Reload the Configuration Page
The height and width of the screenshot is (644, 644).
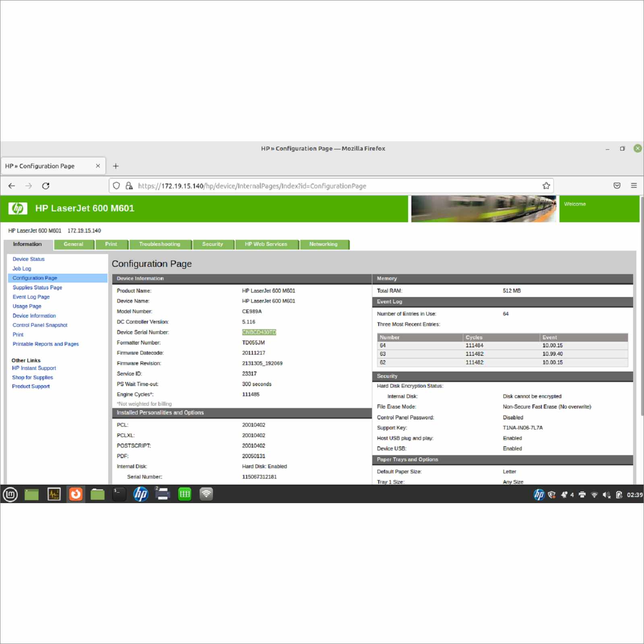click(46, 186)
